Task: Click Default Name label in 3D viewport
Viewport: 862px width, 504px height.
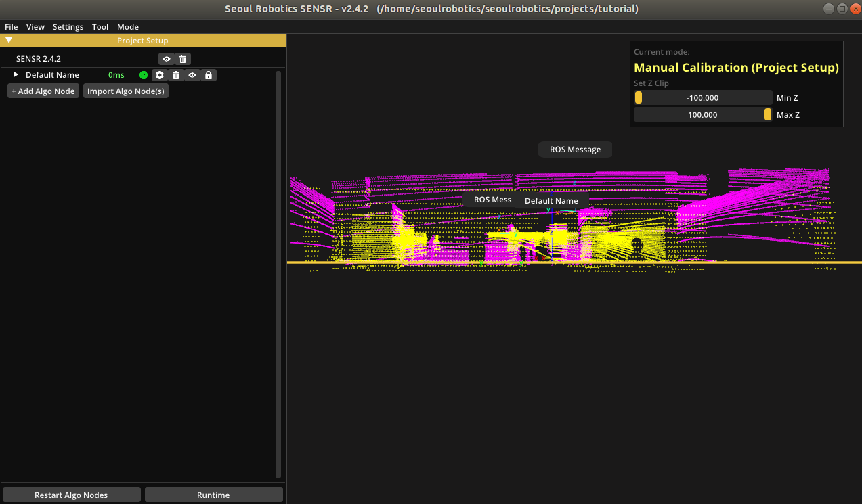Action: 552,201
